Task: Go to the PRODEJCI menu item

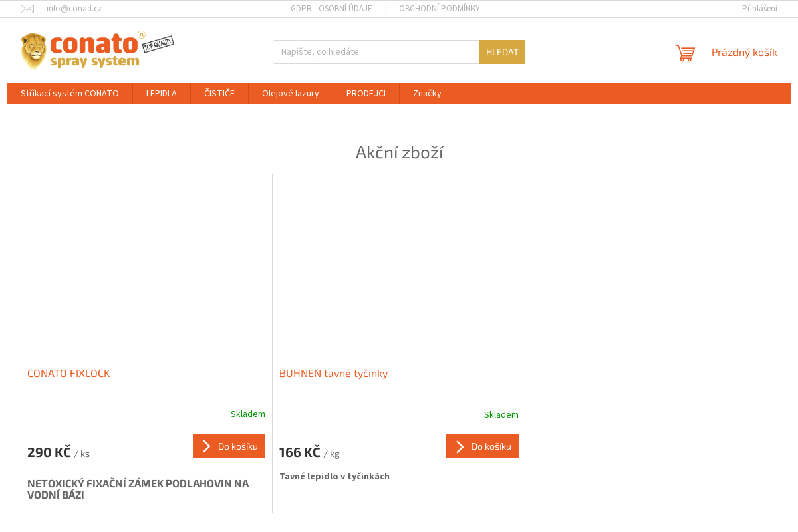Action: 366,94
